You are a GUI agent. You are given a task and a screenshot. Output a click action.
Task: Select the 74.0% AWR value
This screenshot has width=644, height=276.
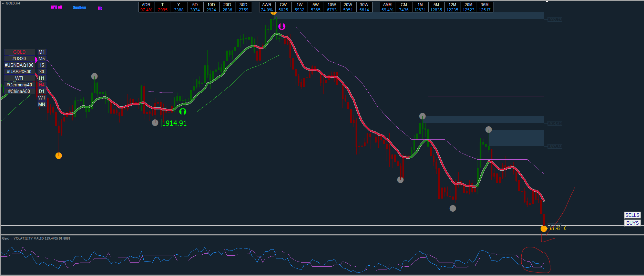267,10
